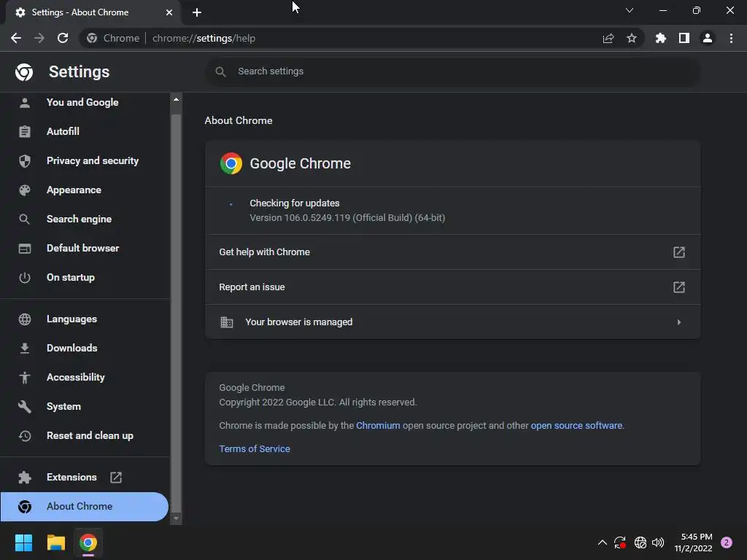
Task: Click the magnifier icon in Search settings
Action: tap(220, 71)
